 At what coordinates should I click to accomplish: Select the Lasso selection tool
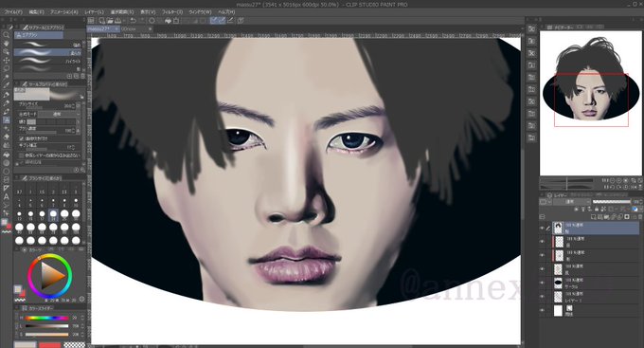pos(7,68)
